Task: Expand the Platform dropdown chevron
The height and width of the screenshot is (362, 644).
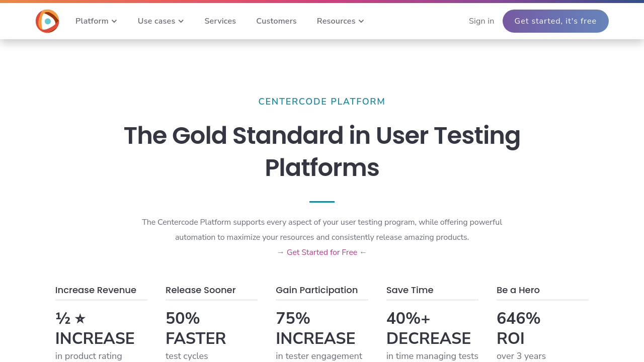Action: pyautogui.click(x=114, y=21)
